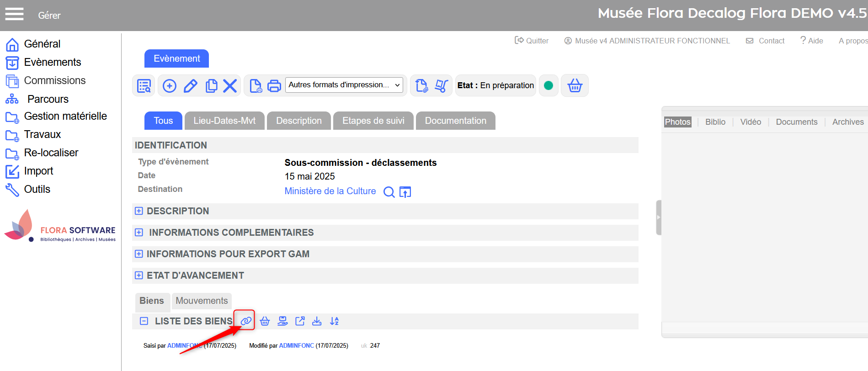Image resolution: width=868 pixels, height=371 pixels.
Task: Click the pencil edit icon in toolbar
Action: coord(191,86)
